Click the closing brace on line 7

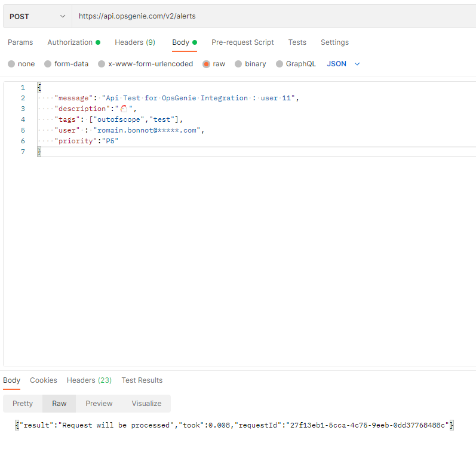[x=39, y=152]
